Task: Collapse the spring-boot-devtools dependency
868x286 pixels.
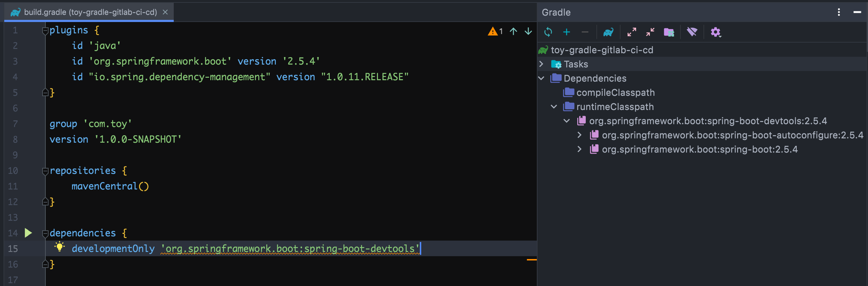Action: coord(567,121)
